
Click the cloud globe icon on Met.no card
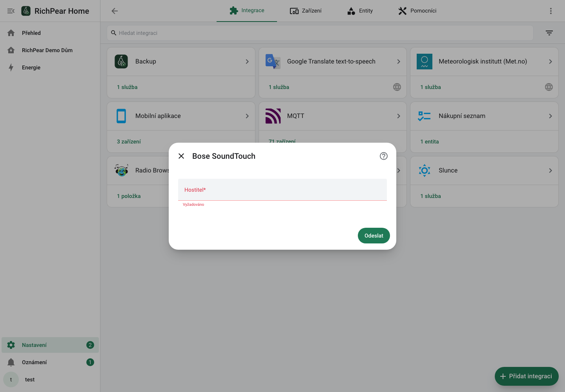click(x=549, y=87)
